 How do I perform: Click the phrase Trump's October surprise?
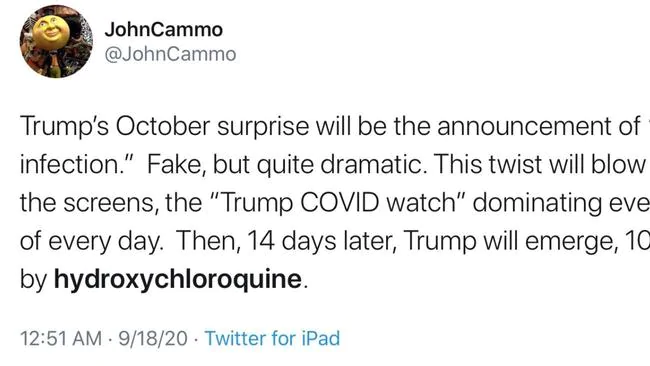(165, 126)
